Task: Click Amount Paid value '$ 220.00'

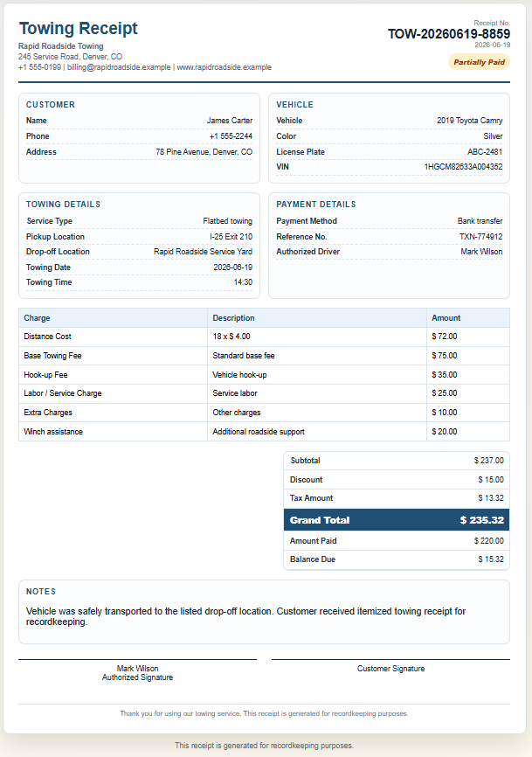Action: (488, 541)
